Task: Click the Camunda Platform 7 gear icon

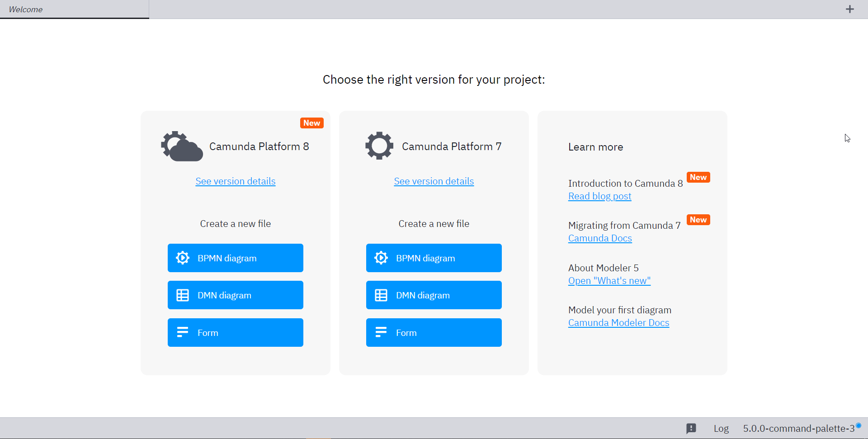Action: tap(379, 146)
